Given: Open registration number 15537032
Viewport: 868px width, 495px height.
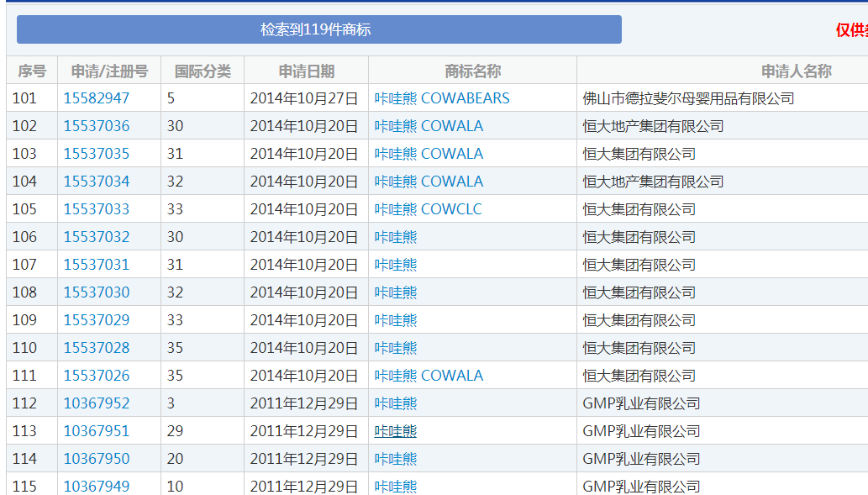Looking at the screenshot, I should (97, 236).
